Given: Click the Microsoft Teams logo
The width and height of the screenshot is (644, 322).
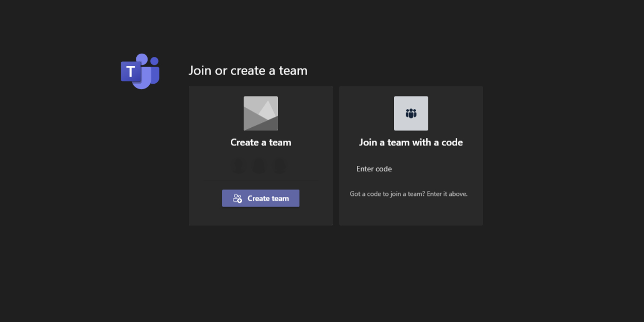Looking at the screenshot, I should 140,71.
